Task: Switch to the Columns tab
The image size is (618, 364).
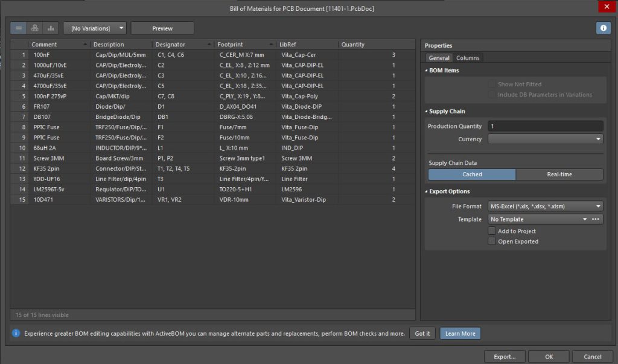Action: click(x=468, y=58)
